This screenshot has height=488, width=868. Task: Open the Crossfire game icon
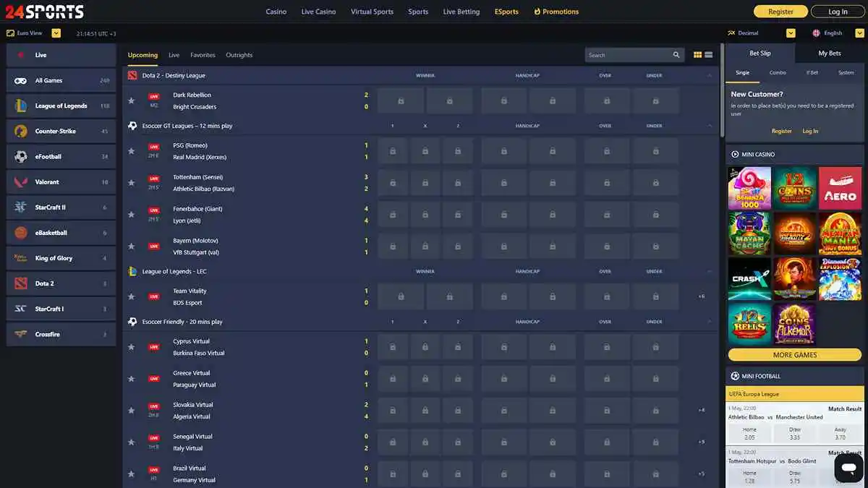(21, 334)
